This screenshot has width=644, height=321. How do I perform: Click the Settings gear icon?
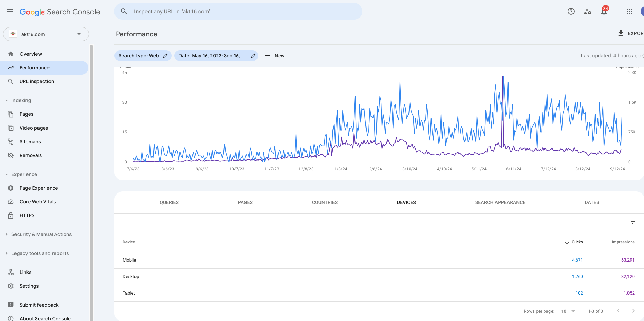pyautogui.click(x=11, y=286)
